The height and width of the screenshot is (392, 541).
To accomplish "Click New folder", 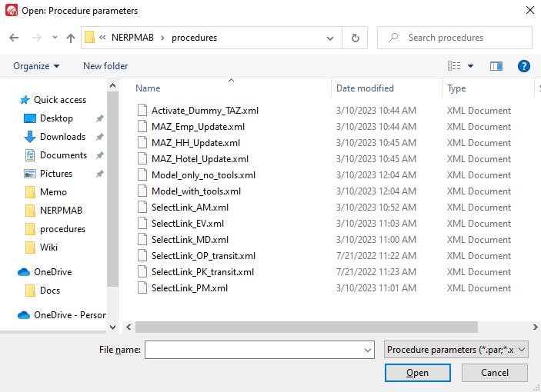I will pyautogui.click(x=105, y=66).
